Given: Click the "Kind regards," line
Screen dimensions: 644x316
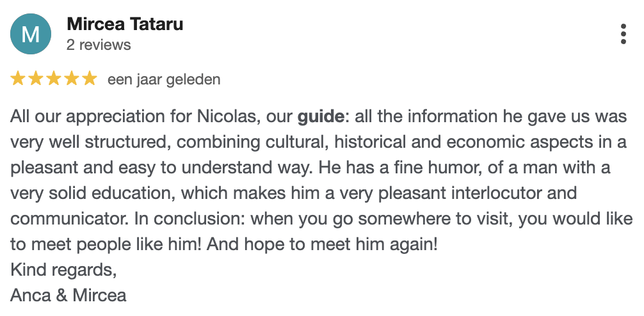Looking at the screenshot, I should 64,270.
